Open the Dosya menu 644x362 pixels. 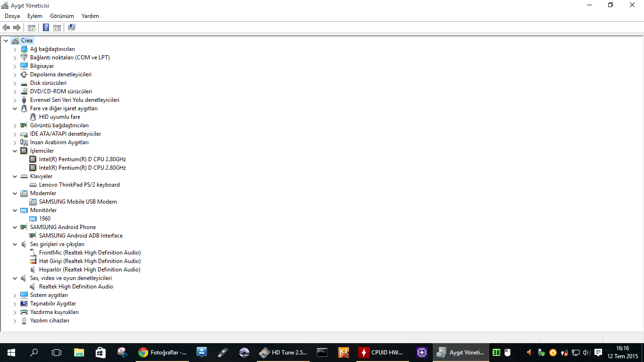12,16
